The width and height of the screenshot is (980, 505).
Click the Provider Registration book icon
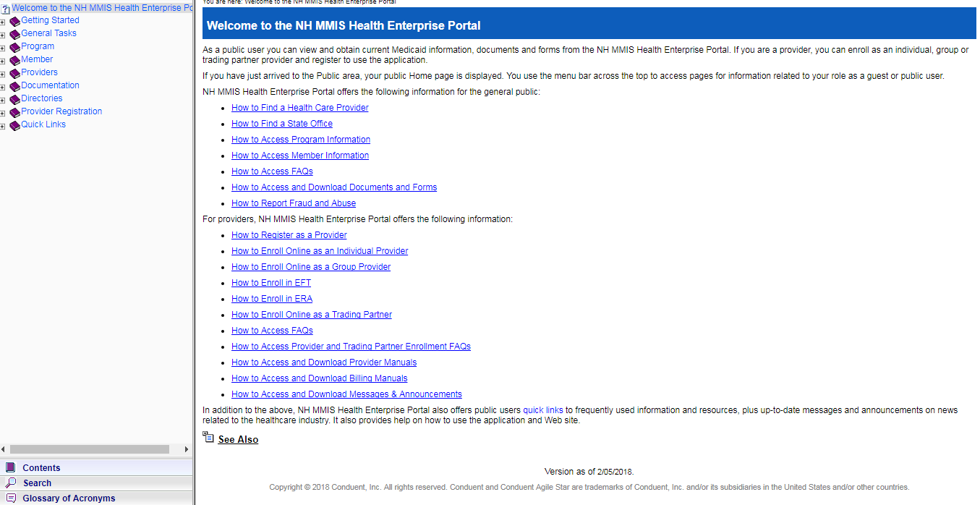tap(14, 113)
